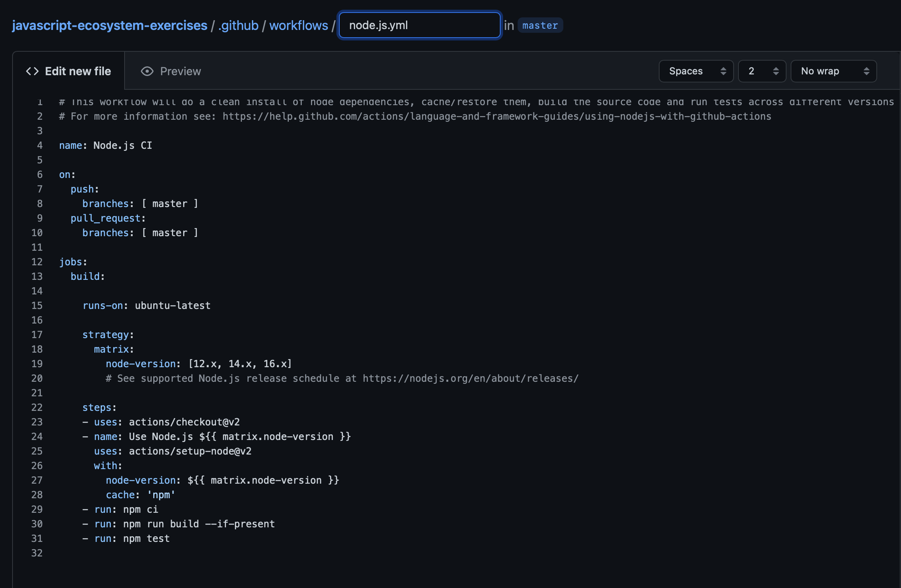901x588 pixels.
Task: Click line number 21 in the gutter
Action: point(37,393)
